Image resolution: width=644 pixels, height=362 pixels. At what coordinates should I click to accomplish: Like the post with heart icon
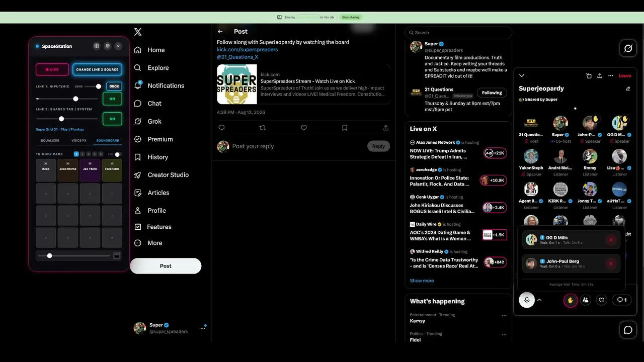tap(303, 128)
